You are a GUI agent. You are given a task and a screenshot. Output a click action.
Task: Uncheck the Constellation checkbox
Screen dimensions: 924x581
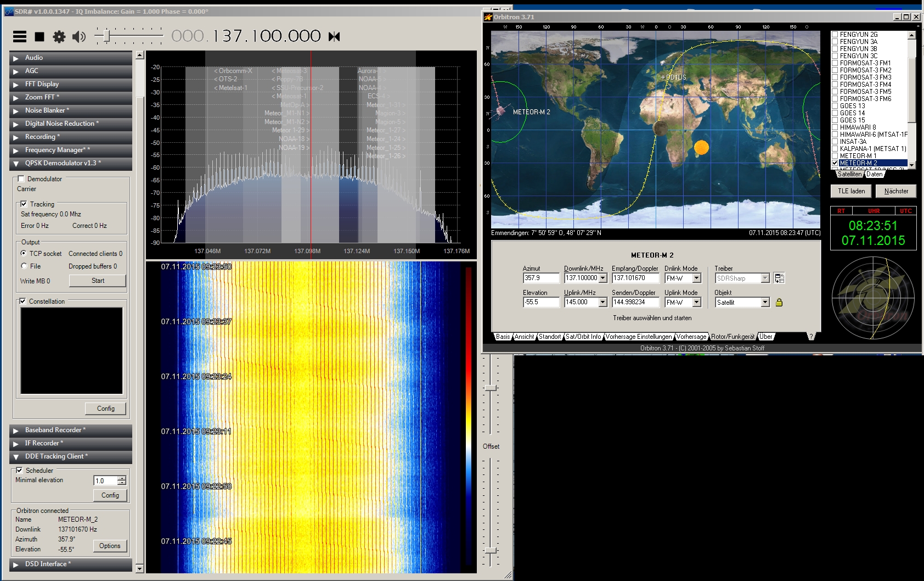pyautogui.click(x=22, y=301)
